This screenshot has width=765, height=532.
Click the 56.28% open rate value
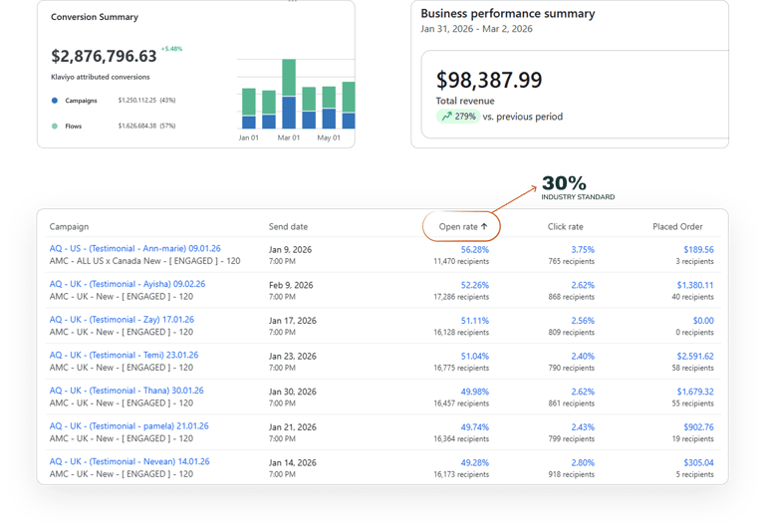[475, 249]
